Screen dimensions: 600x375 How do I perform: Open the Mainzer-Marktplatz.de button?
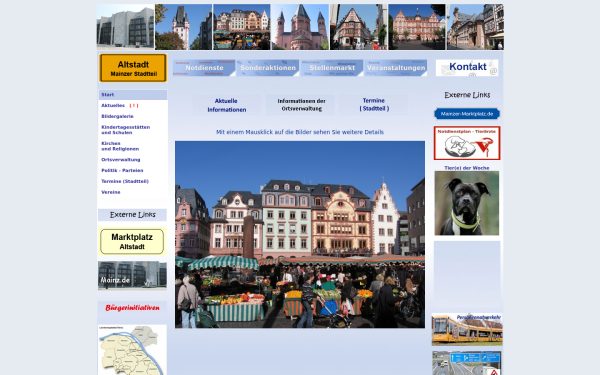(x=467, y=114)
